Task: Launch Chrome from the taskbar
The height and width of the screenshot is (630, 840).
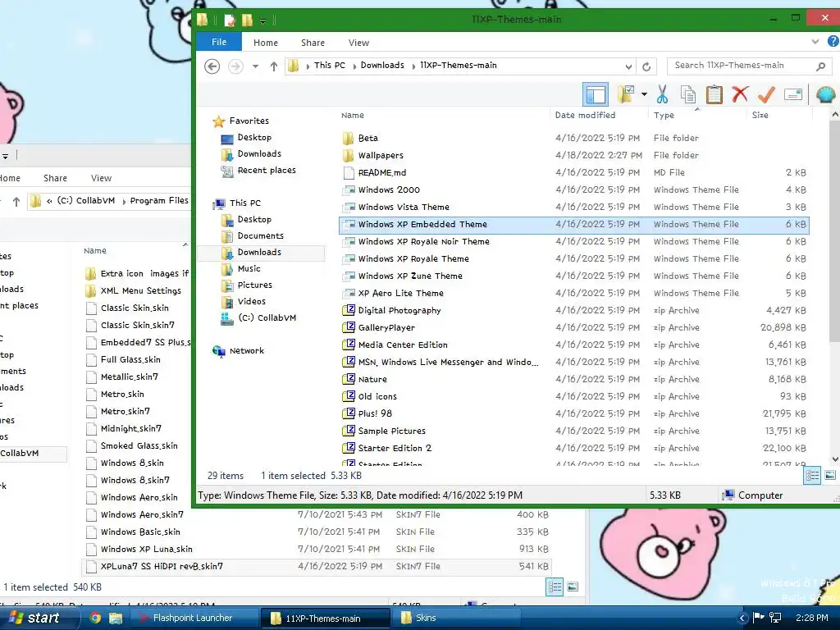Action: (x=95, y=619)
